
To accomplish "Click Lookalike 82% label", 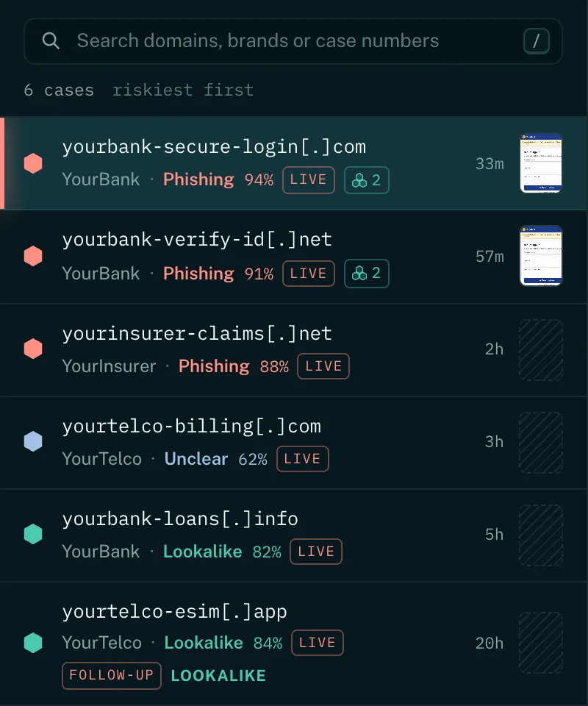I will pyautogui.click(x=222, y=552).
